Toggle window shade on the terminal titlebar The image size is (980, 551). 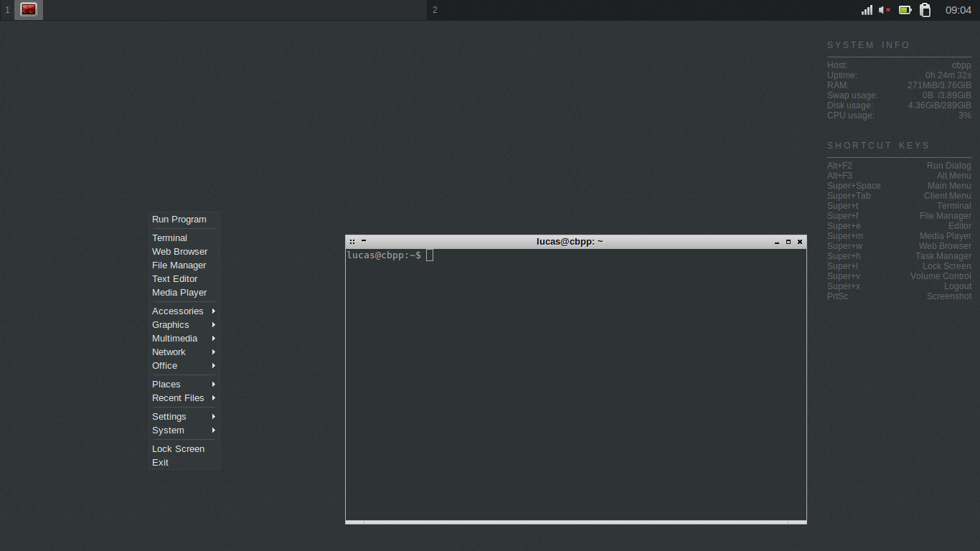click(364, 241)
